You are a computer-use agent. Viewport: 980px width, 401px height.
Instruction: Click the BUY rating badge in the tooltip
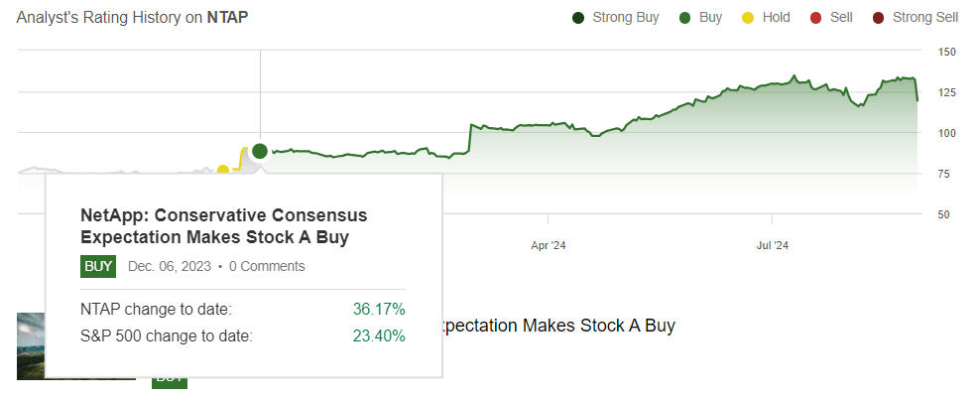click(x=98, y=266)
